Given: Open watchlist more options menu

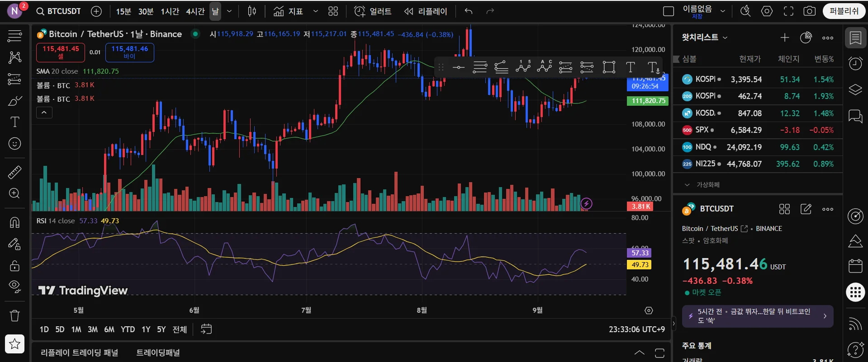Looking at the screenshot, I should coord(828,38).
